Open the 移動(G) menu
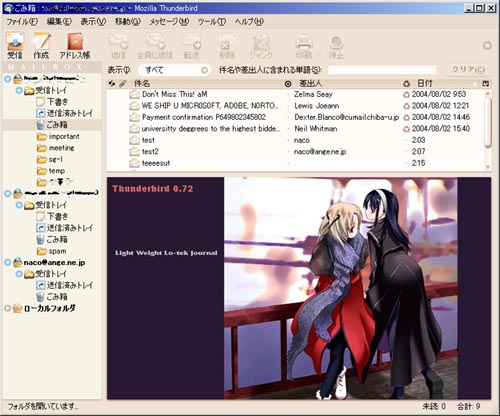Image resolution: width=500 pixels, height=416 pixels. 128,22
